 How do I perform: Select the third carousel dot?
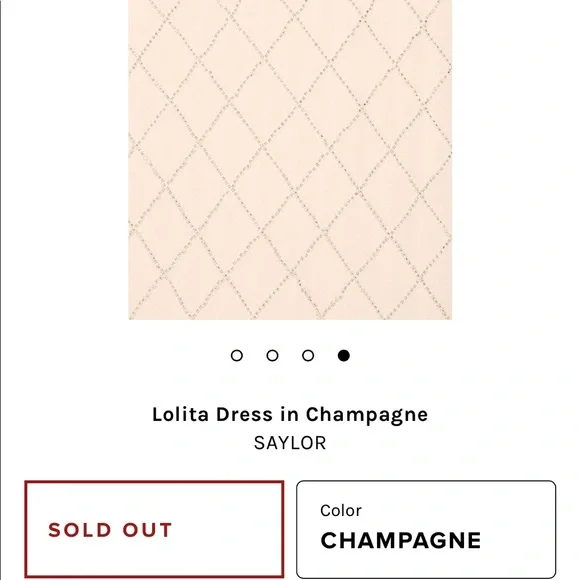(x=308, y=355)
